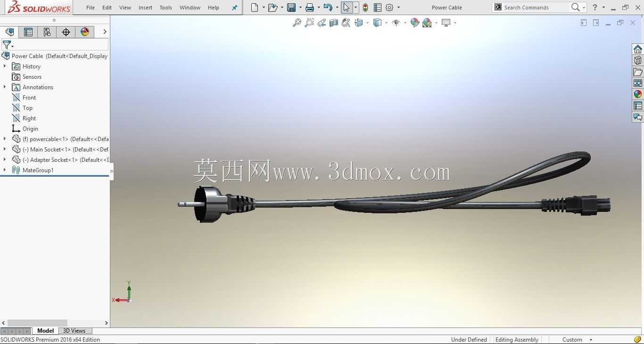This screenshot has height=344, width=644.
Task: Choose the Select cursor tool
Action: click(347, 8)
